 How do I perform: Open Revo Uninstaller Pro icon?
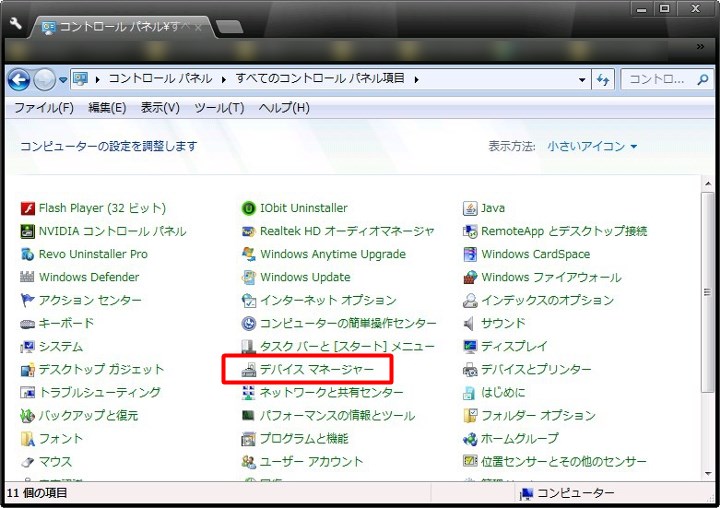click(x=28, y=254)
